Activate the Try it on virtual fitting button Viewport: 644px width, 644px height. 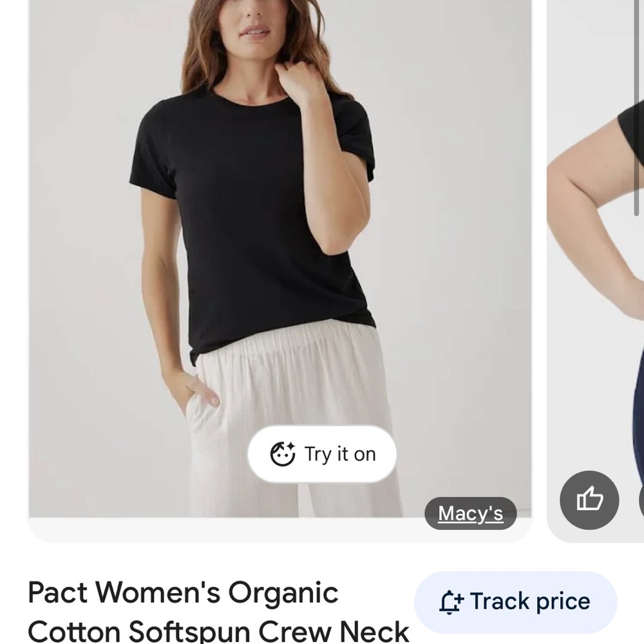point(321,453)
